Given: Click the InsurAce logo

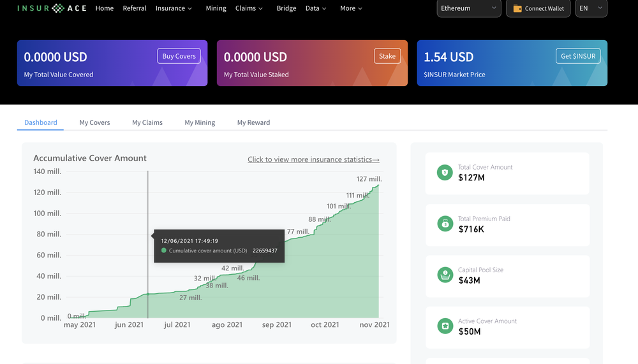Looking at the screenshot, I should tap(52, 8).
